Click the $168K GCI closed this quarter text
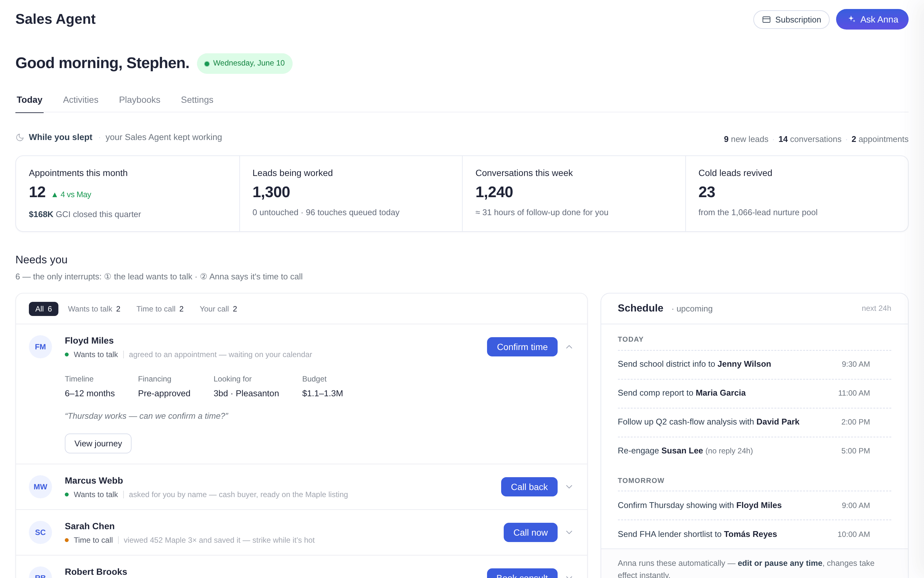Viewport: 924px width, 578px height. click(x=85, y=215)
